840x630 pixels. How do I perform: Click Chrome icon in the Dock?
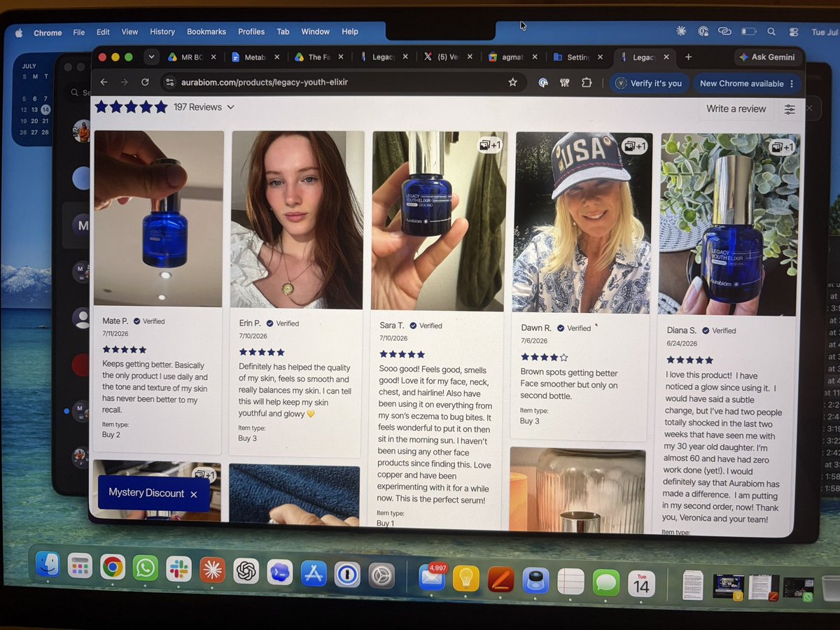113,566
